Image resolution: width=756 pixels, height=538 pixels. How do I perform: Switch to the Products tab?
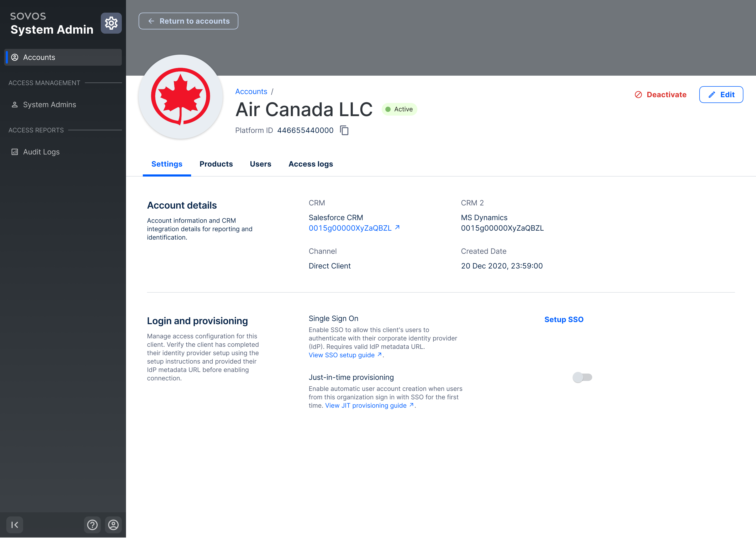(216, 164)
